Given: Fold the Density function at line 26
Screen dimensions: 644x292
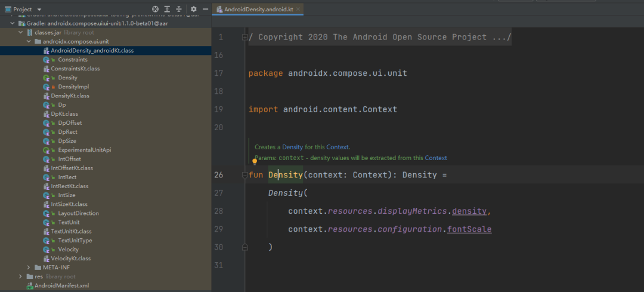Looking at the screenshot, I should click(244, 175).
